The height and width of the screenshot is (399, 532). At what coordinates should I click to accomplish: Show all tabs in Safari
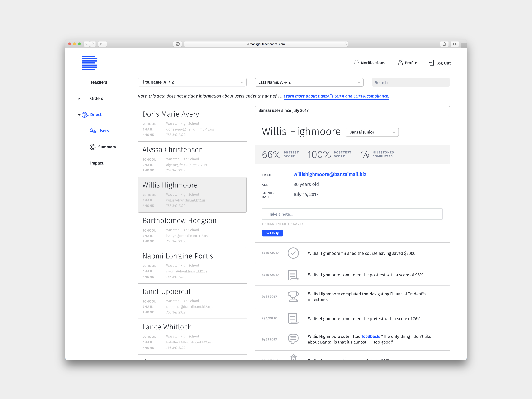[455, 44]
